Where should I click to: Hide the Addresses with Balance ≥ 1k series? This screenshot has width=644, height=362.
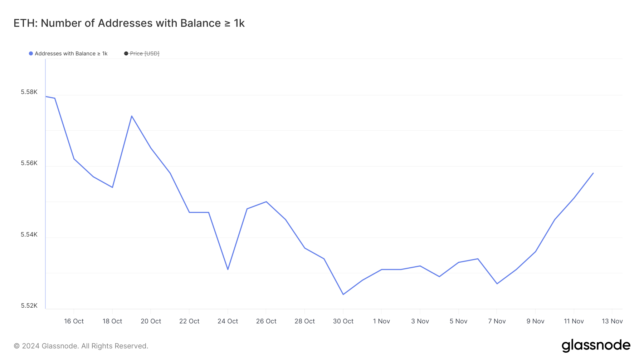click(71, 54)
